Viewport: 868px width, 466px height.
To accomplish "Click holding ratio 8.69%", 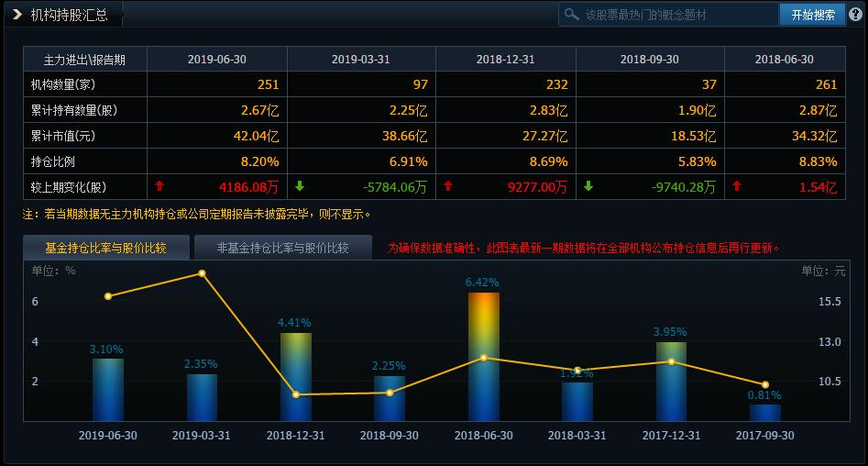I will pyautogui.click(x=549, y=161).
